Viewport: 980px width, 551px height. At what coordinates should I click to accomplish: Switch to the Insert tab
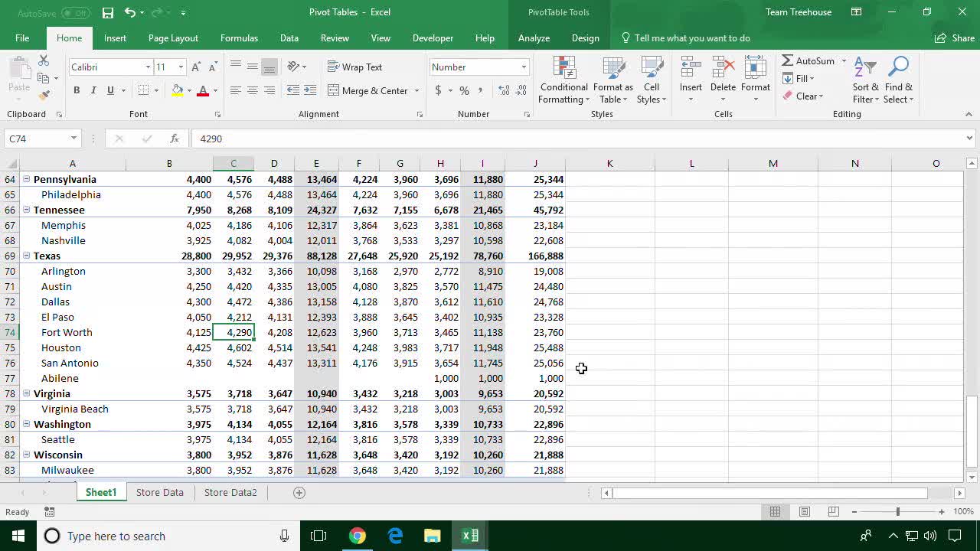coord(115,38)
